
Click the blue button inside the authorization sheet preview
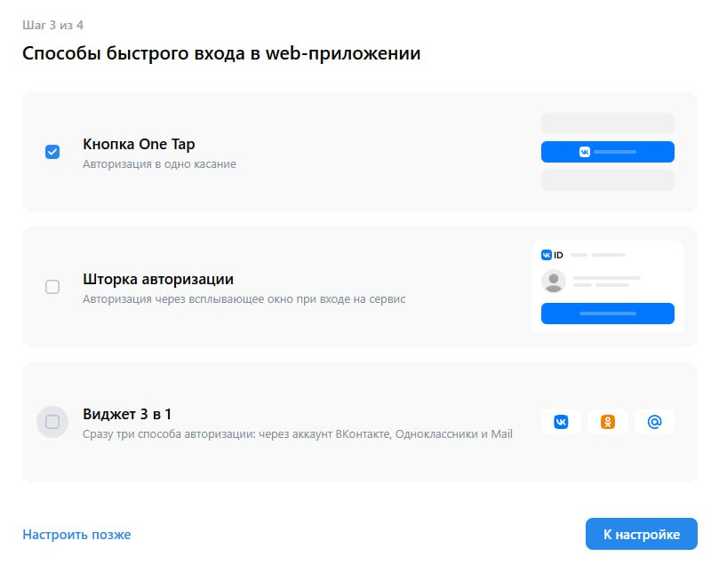click(608, 314)
